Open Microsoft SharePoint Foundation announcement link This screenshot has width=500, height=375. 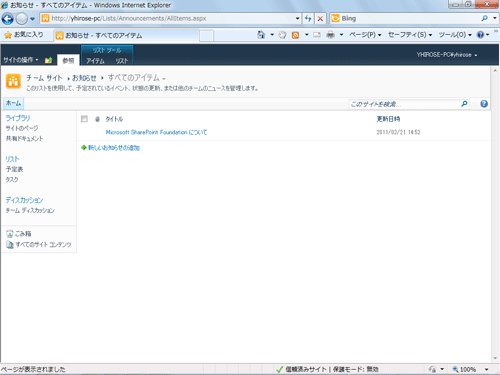(x=156, y=132)
